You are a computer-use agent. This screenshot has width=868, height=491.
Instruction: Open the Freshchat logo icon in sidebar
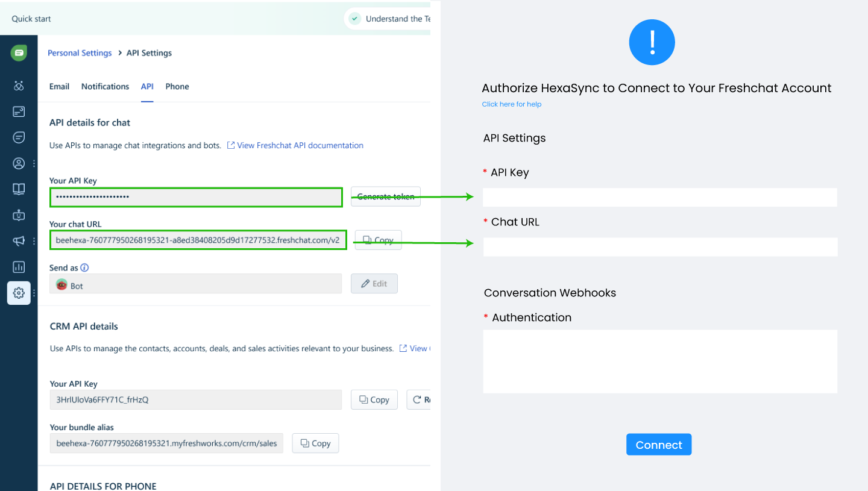click(19, 53)
